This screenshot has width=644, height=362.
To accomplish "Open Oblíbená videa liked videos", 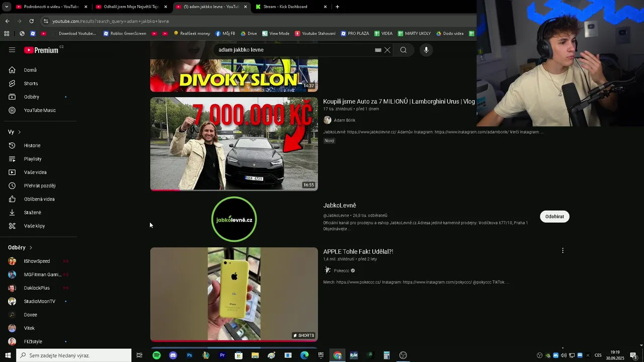I will [39, 199].
